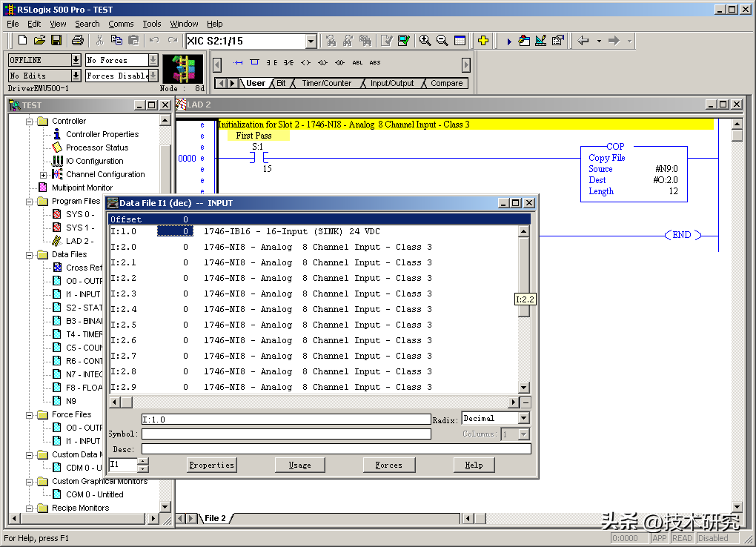Click the Forces button in data file window
The height and width of the screenshot is (547, 756).
tap(388, 465)
